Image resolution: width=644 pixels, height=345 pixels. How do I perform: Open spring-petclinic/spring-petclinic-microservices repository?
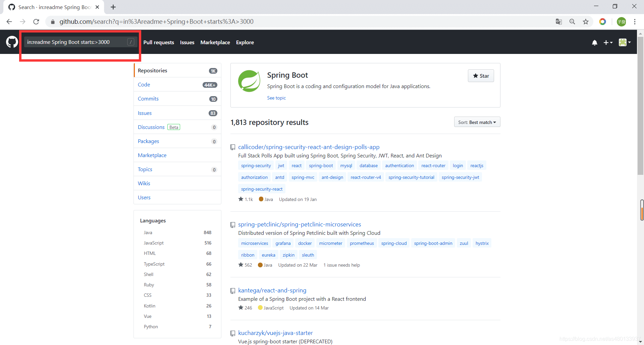click(300, 224)
